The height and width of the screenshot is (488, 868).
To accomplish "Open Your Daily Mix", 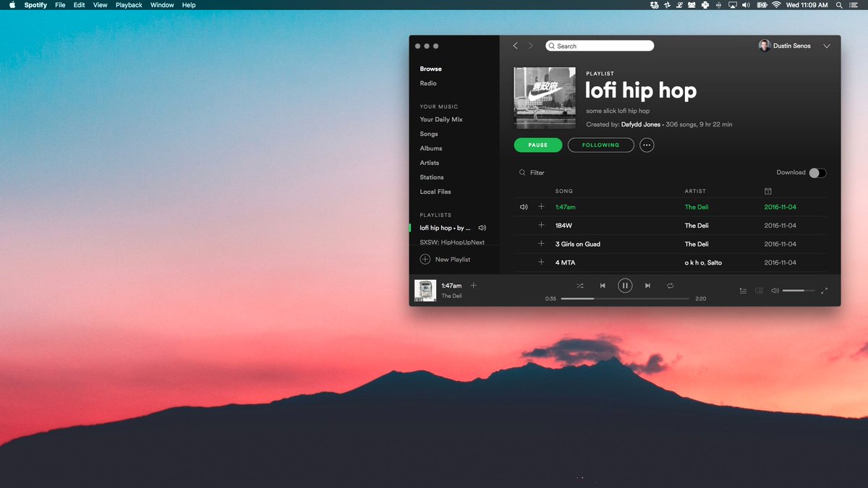I will click(x=441, y=119).
